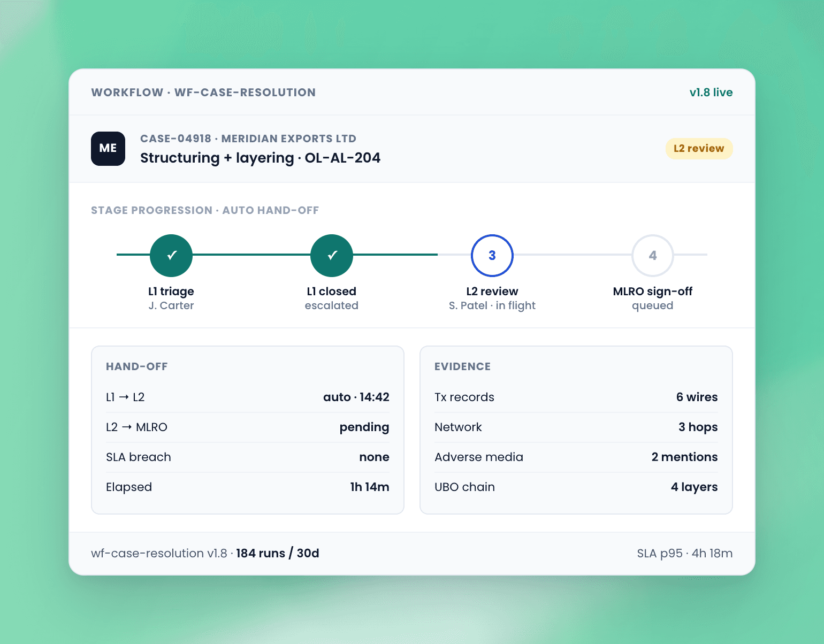
Task: Click the L1 triage step label
Action: (x=171, y=292)
